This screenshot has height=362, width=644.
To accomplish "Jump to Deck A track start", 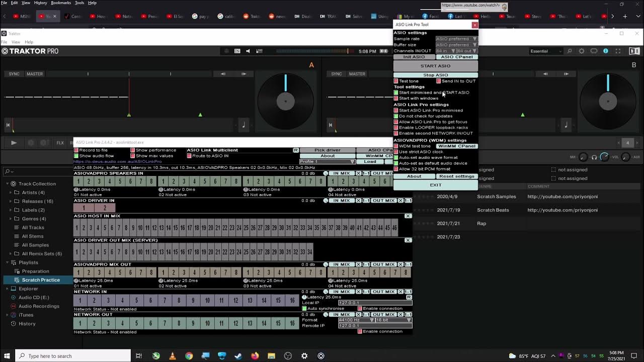I will 8,125.
